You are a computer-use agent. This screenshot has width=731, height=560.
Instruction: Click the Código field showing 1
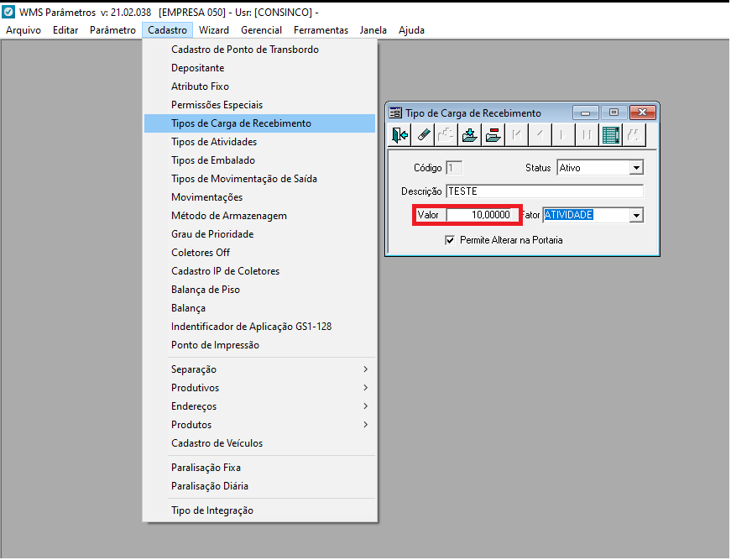(x=454, y=168)
